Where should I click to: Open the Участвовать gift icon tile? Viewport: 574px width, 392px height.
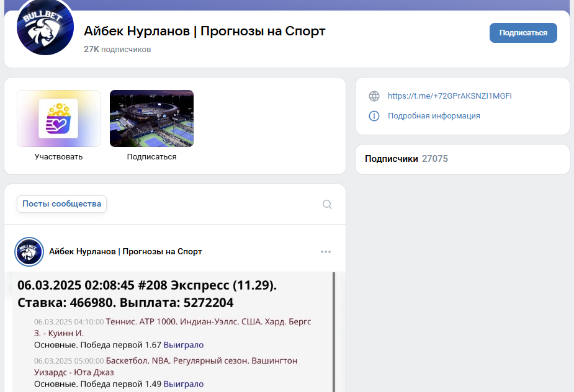[x=58, y=118]
